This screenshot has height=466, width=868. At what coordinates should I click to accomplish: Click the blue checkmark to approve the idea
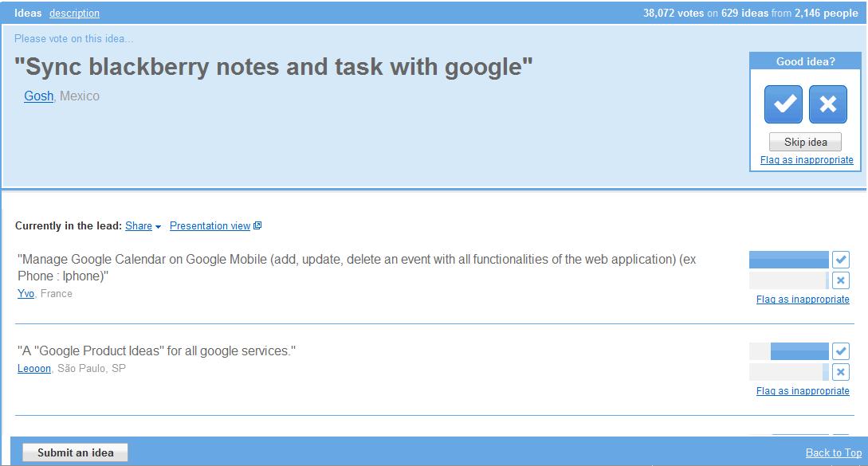click(783, 104)
